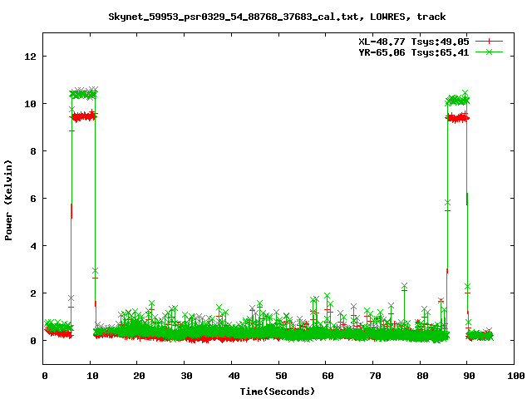Select the XL-48.77 Tsys:49.05 legend label
The width and height of the screenshot is (532, 399).
click(414, 42)
